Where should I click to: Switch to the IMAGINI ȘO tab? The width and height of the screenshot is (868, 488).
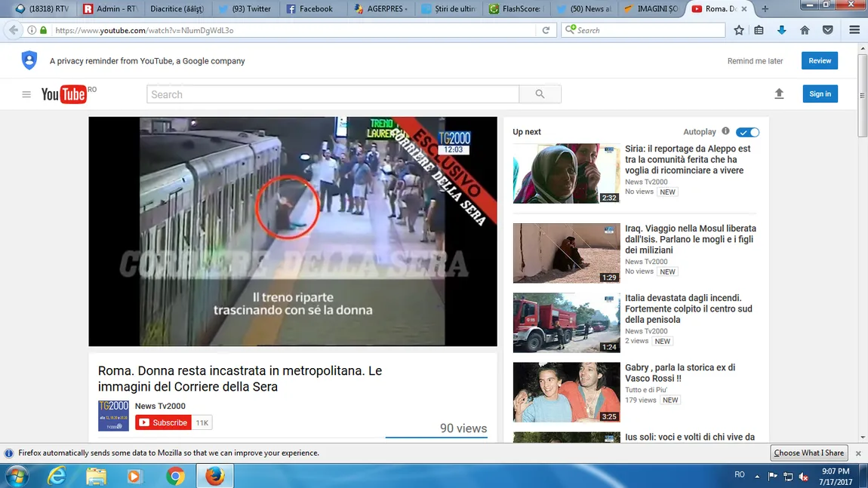[x=651, y=9]
